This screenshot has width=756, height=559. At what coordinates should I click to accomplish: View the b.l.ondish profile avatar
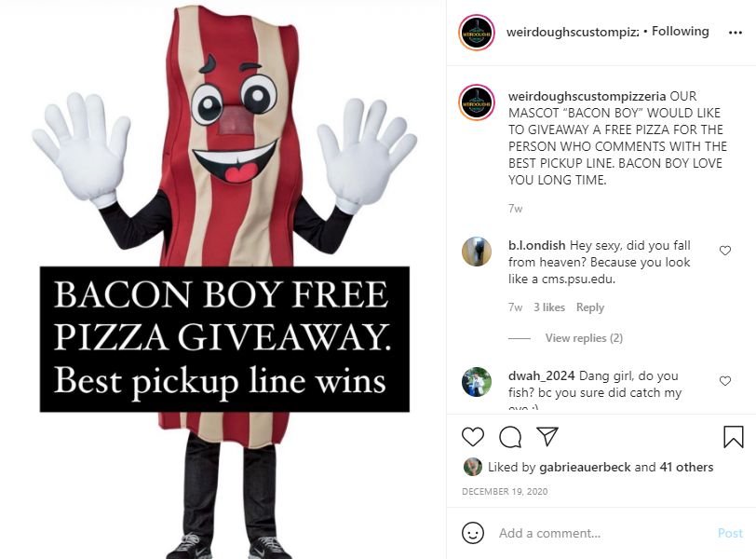pyautogui.click(x=477, y=252)
